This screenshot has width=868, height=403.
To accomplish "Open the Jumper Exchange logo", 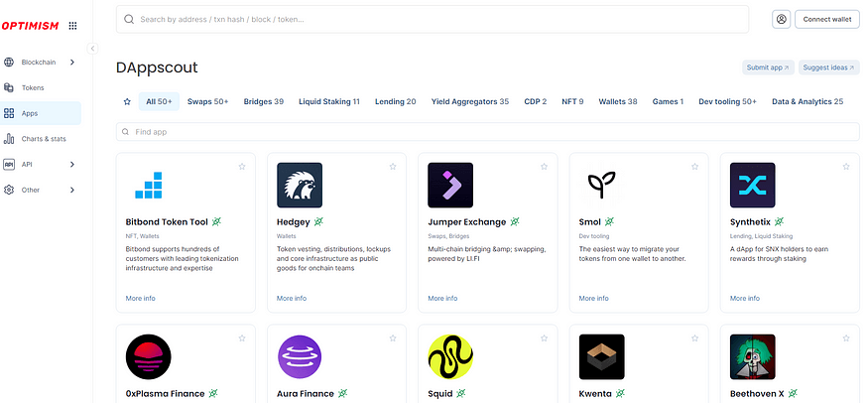I will click(450, 185).
